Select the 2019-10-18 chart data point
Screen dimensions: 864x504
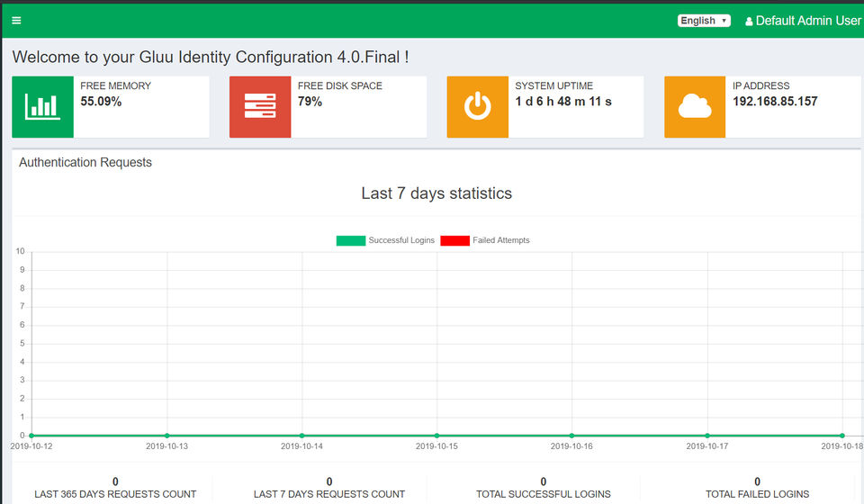(x=842, y=436)
